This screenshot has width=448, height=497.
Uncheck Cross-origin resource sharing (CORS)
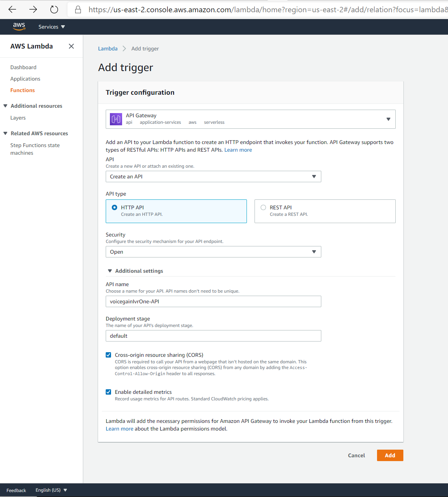click(108, 355)
